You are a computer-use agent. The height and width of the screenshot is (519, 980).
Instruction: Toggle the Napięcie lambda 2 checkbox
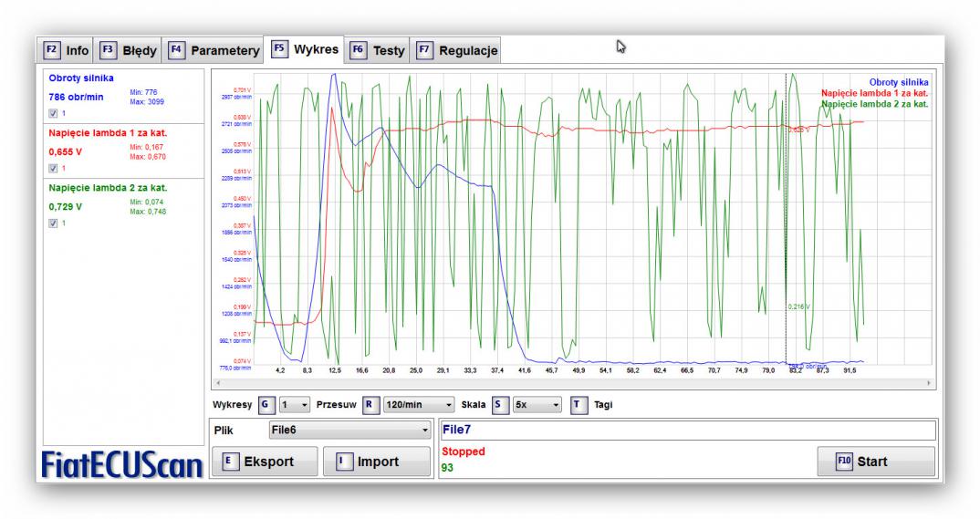pyautogui.click(x=53, y=223)
